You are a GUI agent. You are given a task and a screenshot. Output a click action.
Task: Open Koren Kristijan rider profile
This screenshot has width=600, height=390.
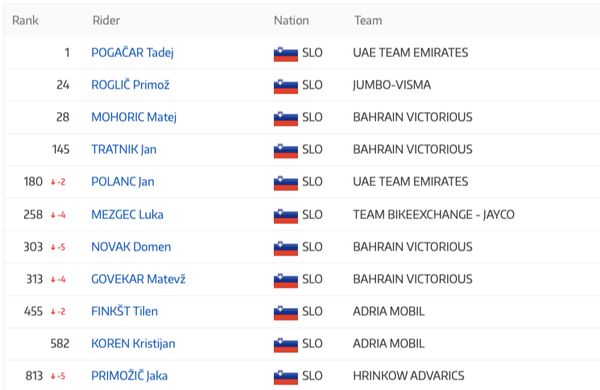pos(133,343)
